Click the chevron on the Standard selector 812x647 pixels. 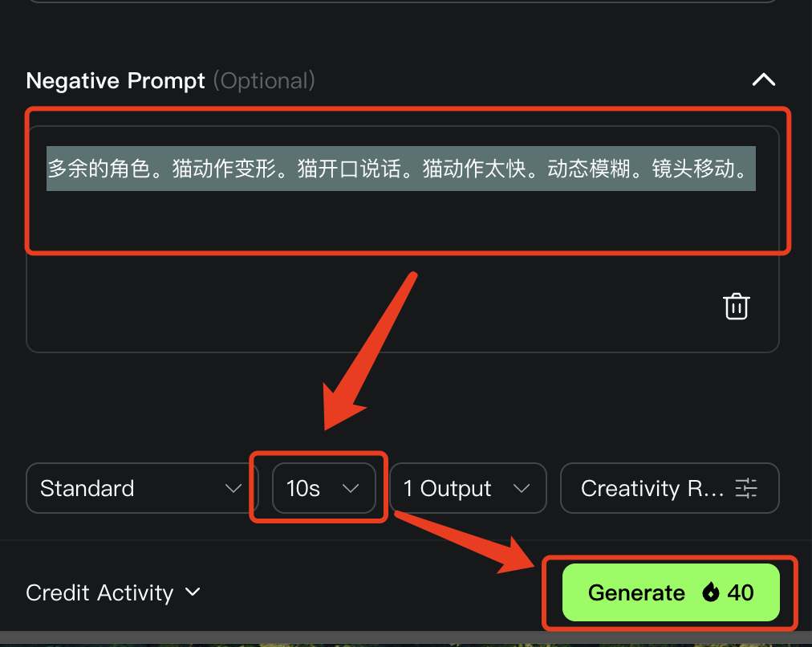coord(233,488)
